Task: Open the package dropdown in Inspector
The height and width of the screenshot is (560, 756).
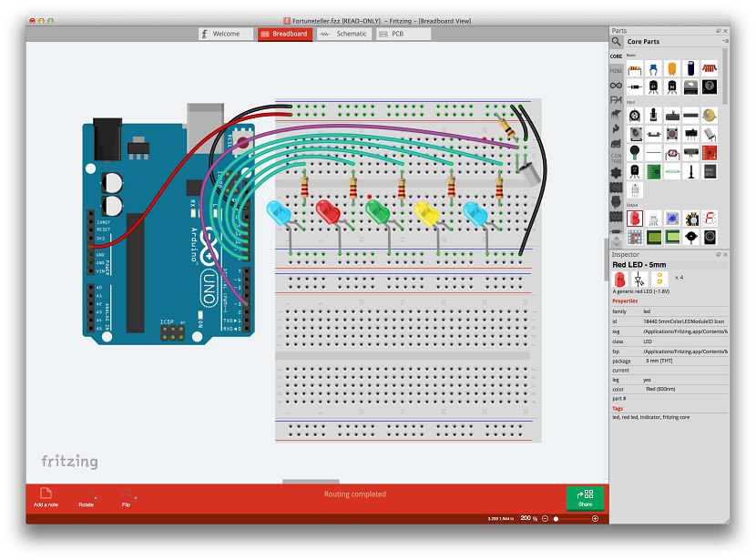Action: (685, 361)
